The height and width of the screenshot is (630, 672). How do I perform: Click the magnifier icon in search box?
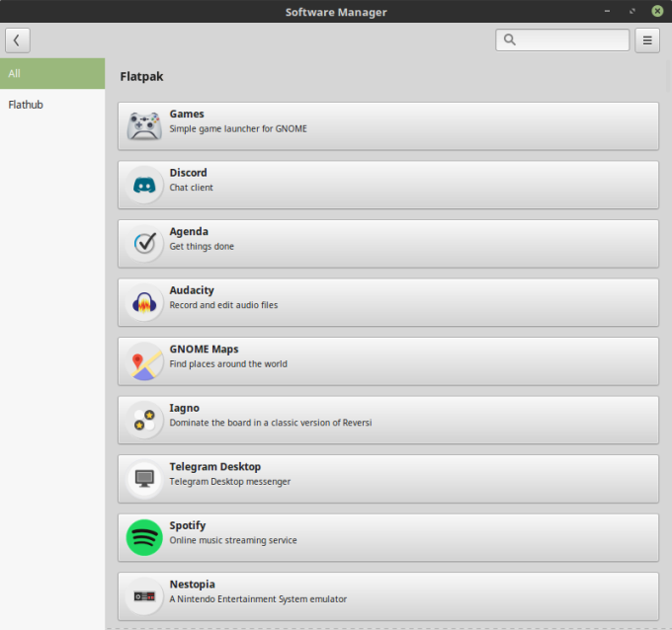(x=510, y=39)
